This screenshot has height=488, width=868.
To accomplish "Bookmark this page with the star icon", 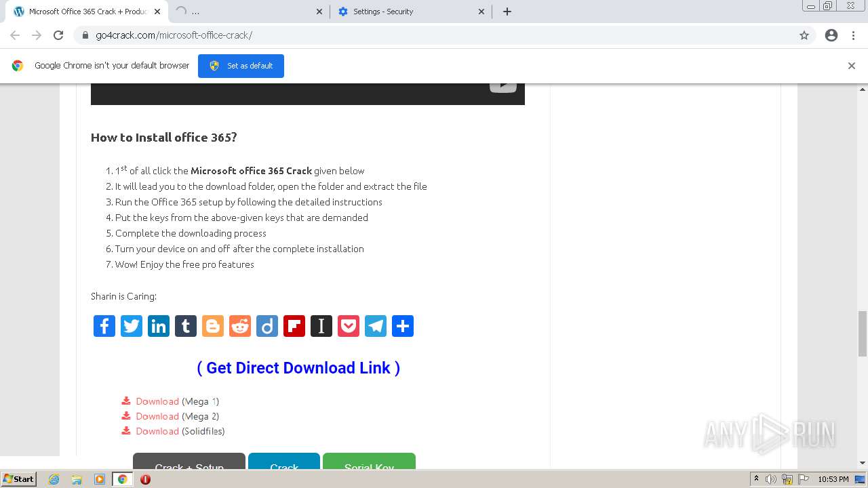I will coord(804,35).
